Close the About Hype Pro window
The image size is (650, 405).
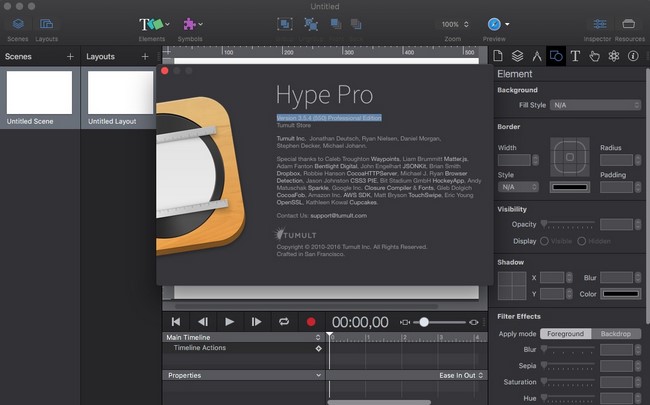pos(165,71)
